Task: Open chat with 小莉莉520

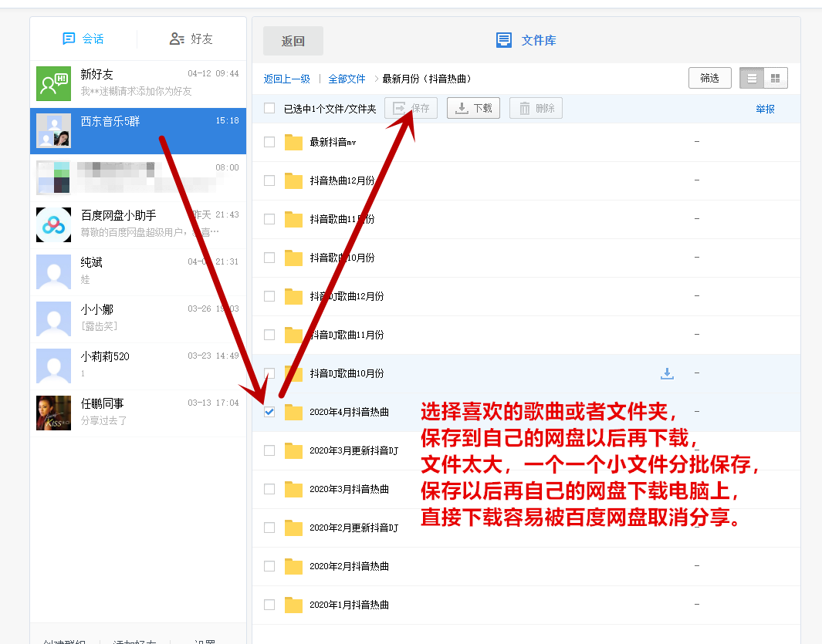Action: pos(138,366)
